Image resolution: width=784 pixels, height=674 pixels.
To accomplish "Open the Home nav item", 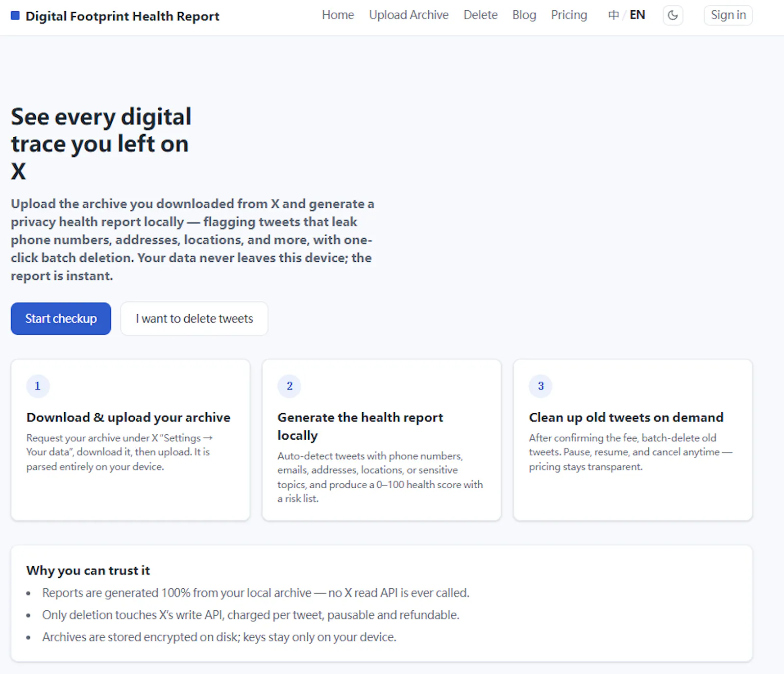I will [x=338, y=15].
